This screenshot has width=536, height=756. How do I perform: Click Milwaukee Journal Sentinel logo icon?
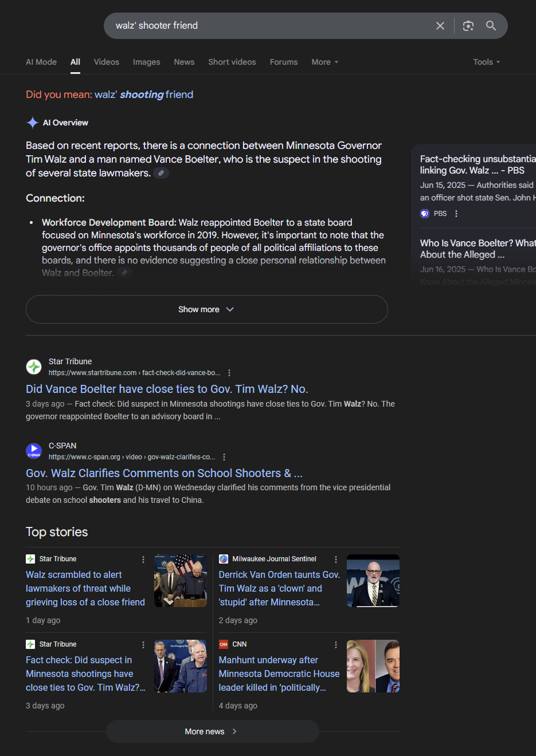(224, 559)
